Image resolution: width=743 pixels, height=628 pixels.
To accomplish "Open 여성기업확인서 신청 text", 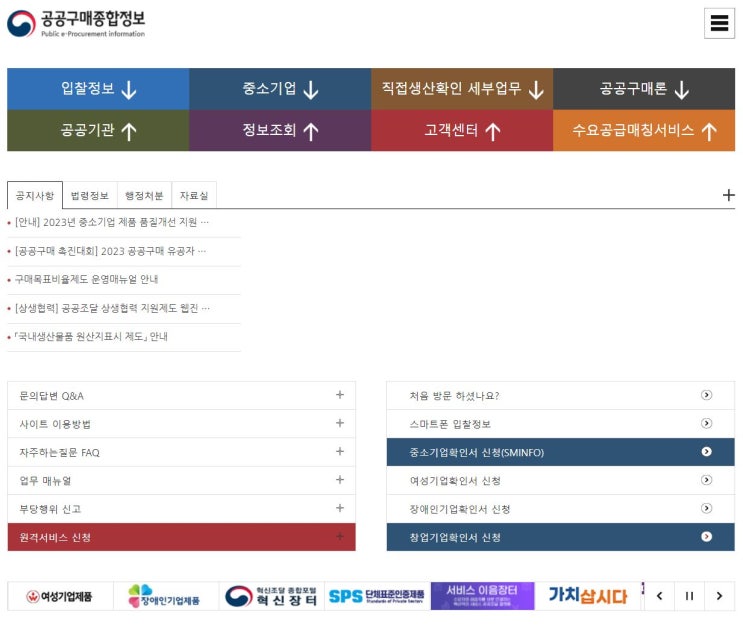I will coord(455,481).
